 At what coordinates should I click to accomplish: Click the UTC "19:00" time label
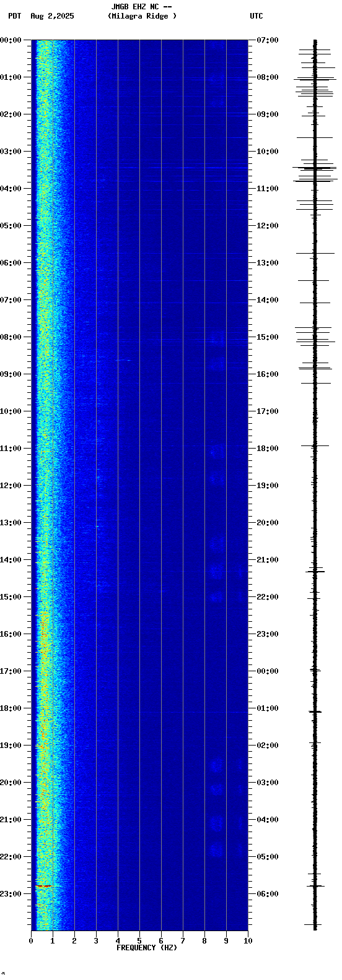pos(268,486)
